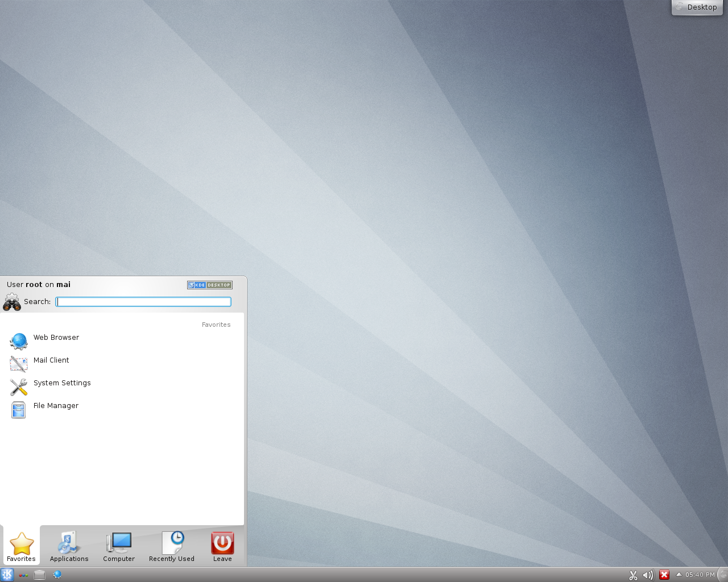
Task: Click the gray device notifier panel icon
Action: 39,575
